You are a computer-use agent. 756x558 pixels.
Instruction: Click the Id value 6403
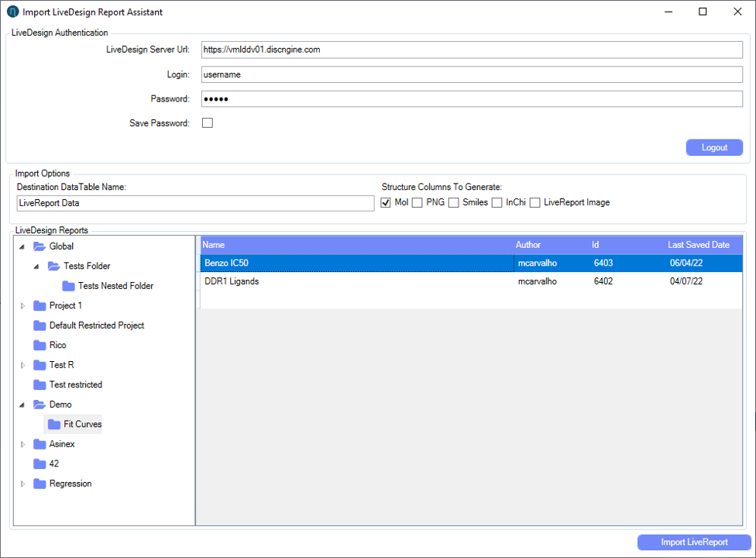(x=603, y=263)
